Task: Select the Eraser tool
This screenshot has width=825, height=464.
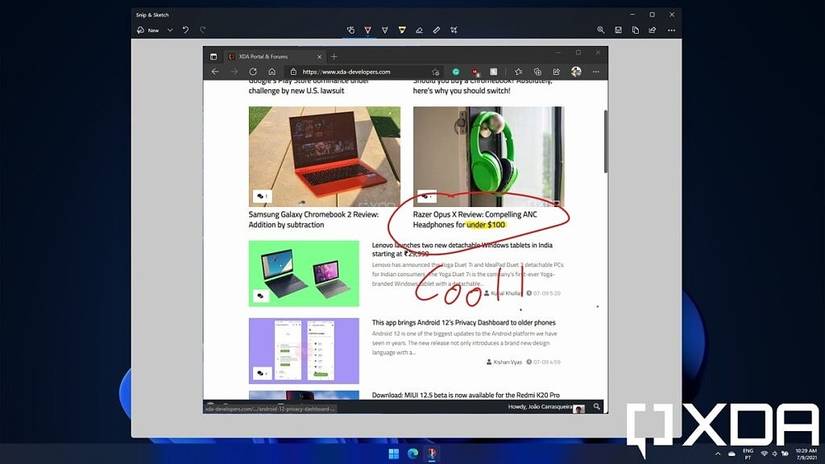Action: pyautogui.click(x=419, y=30)
